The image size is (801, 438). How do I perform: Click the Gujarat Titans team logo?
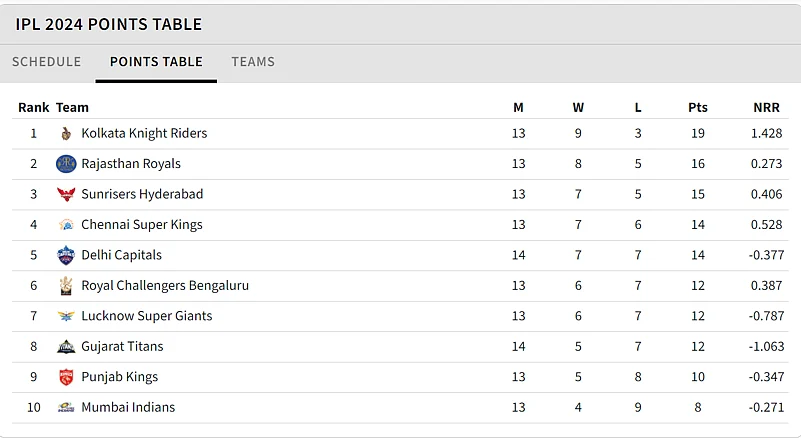pos(66,347)
